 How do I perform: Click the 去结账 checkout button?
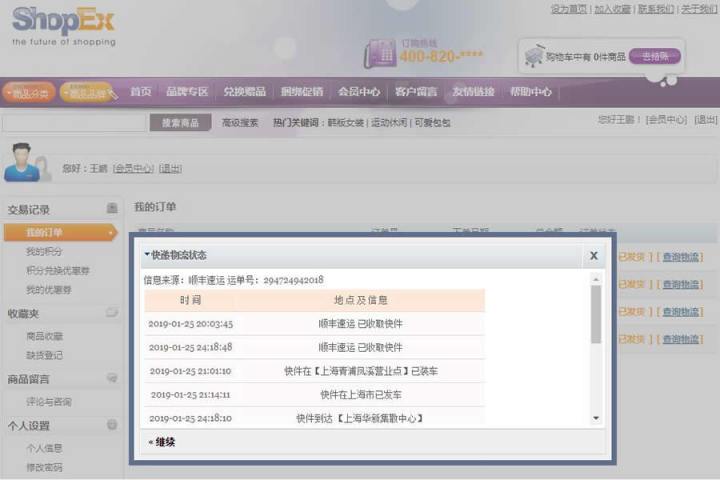(x=655, y=56)
